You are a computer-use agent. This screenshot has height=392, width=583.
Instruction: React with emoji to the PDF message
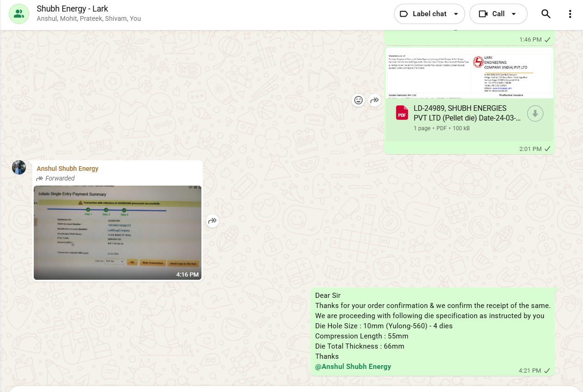[x=358, y=100]
